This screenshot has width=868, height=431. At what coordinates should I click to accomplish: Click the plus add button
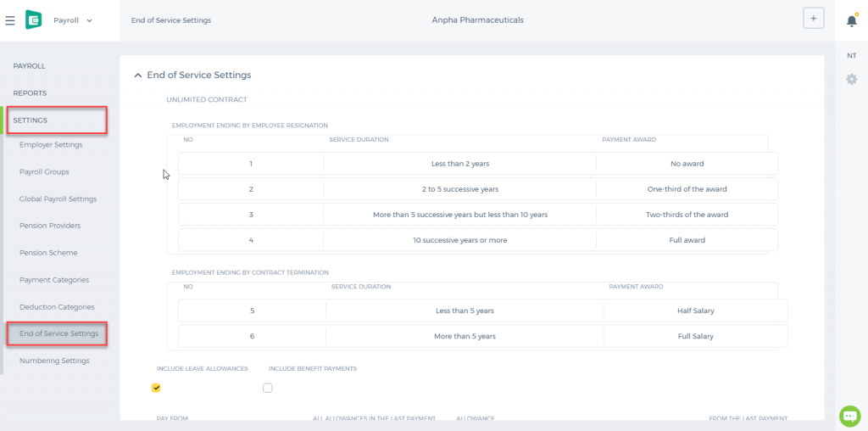pyautogui.click(x=813, y=19)
